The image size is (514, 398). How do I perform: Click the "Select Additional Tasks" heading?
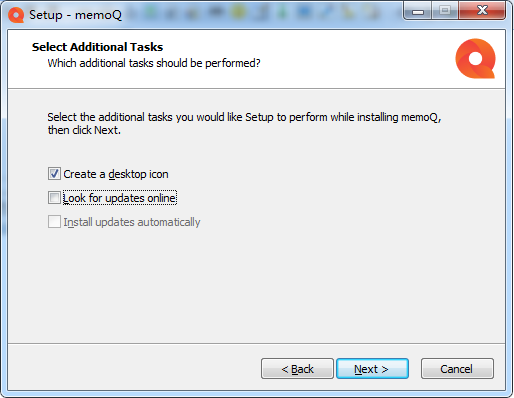(97, 47)
